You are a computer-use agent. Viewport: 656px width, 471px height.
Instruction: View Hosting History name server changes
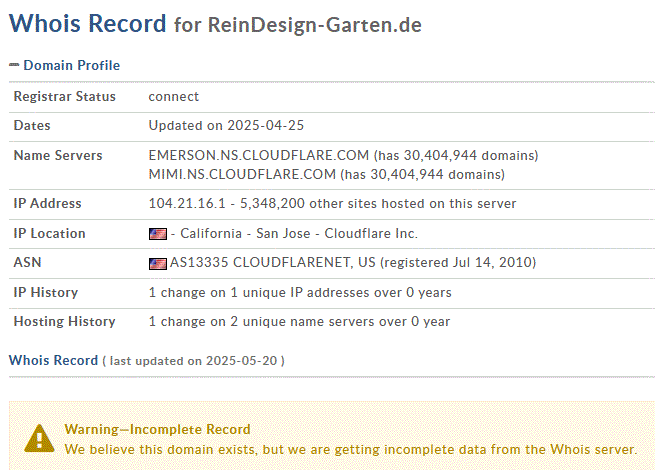(x=299, y=321)
